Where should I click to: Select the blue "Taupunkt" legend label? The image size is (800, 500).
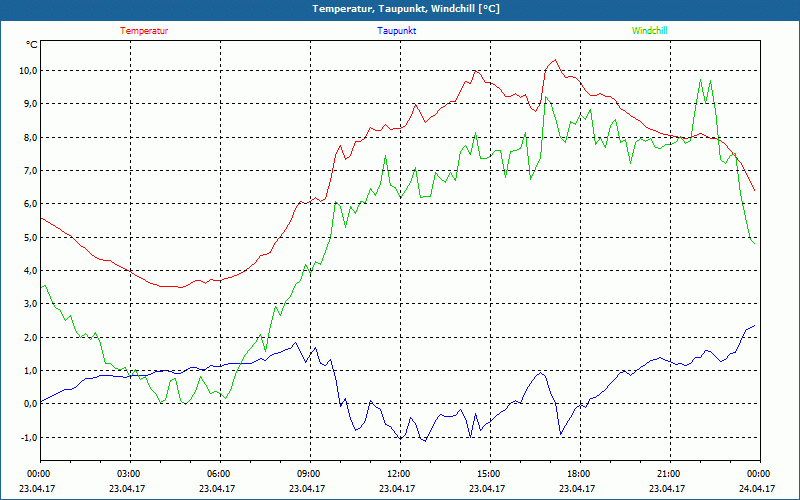pos(396,31)
